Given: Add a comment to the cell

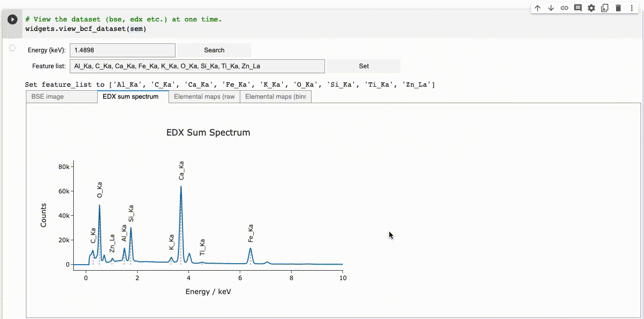Looking at the screenshot, I should [578, 8].
